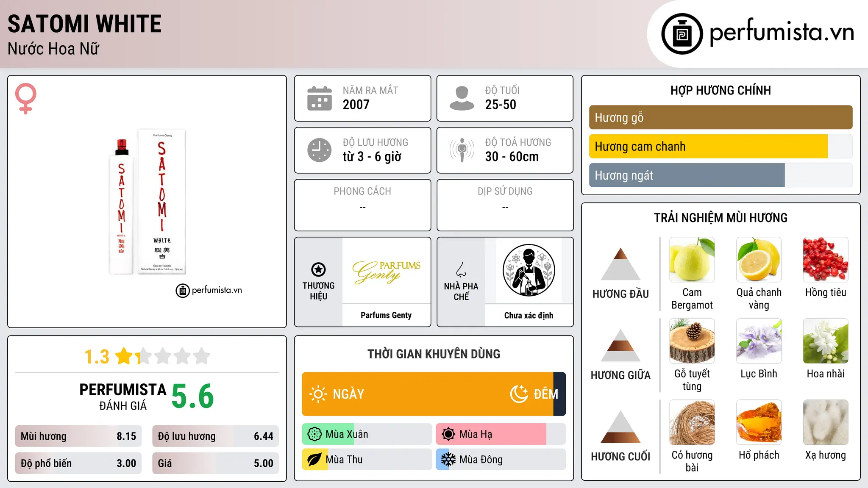Open the Hoa nhài note image
This screenshot has height=488, width=868.
click(x=826, y=341)
